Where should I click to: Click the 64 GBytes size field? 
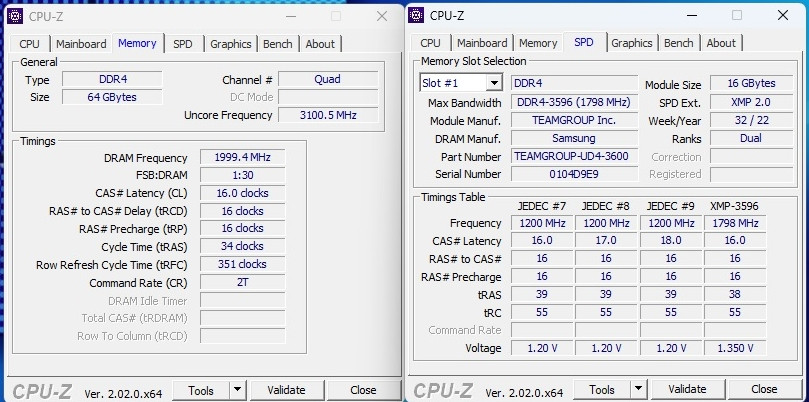pyautogui.click(x=112, y=97)
